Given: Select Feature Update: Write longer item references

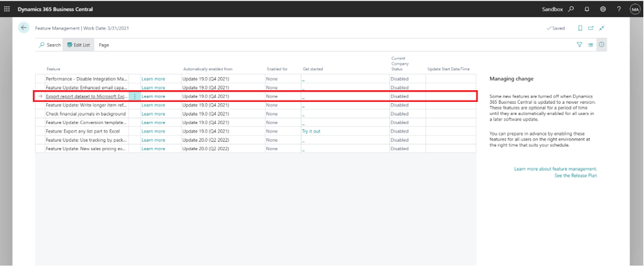Looking at the screenshot, I should (87, 105).
